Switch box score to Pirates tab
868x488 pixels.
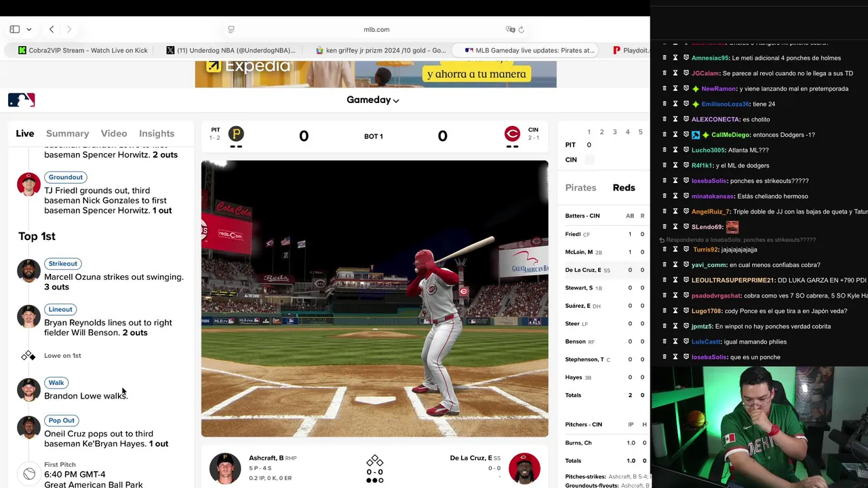point(580,188)
